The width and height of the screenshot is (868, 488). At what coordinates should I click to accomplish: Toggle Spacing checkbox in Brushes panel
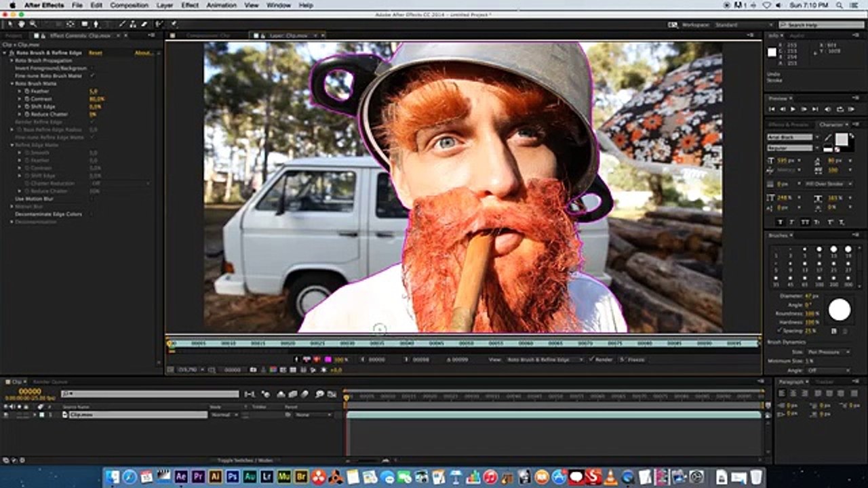(781, 331)
